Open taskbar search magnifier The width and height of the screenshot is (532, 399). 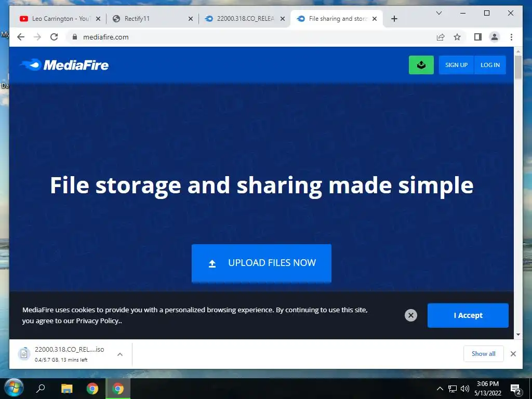pyautogui.click(x=41, y=388)
